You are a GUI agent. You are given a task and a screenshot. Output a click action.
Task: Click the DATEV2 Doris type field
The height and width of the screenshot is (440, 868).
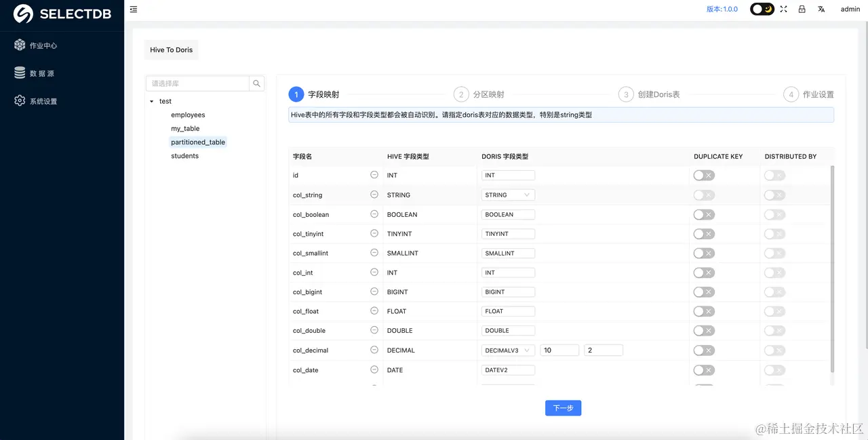click(x=508, y=370)
